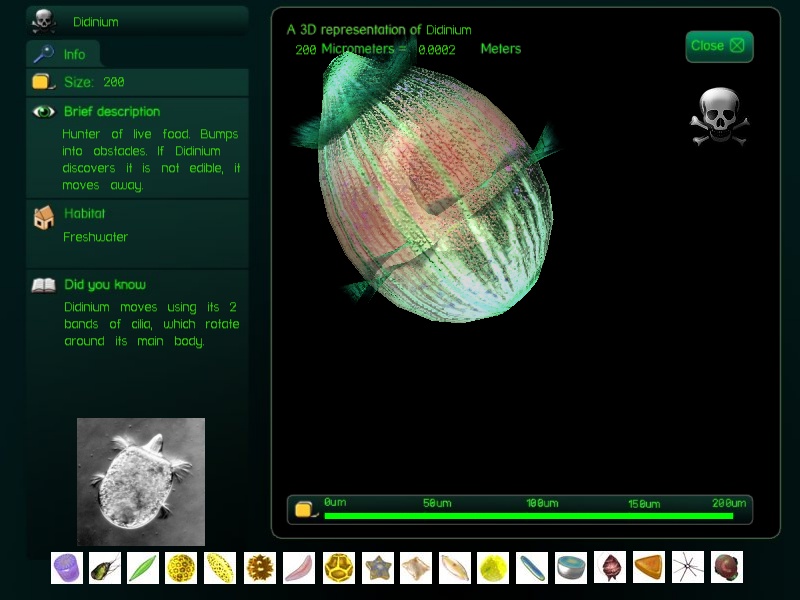This screenshot has width=800, height=600.
Task: Select the bright yellow-green sphere icon
Action: click(493, 567)
